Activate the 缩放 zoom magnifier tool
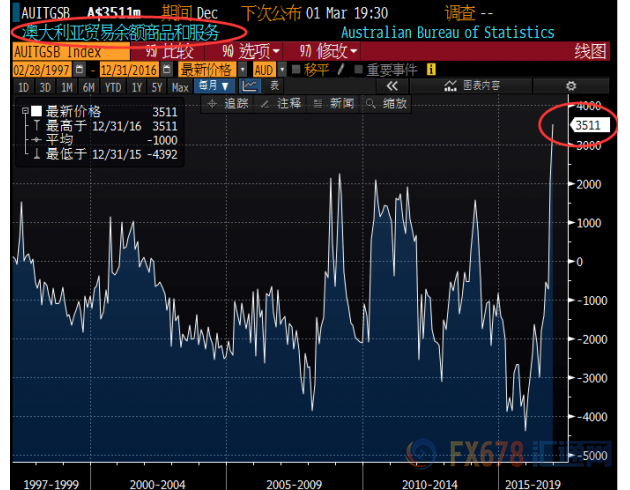The image size is (630, 490). point(387,104)
